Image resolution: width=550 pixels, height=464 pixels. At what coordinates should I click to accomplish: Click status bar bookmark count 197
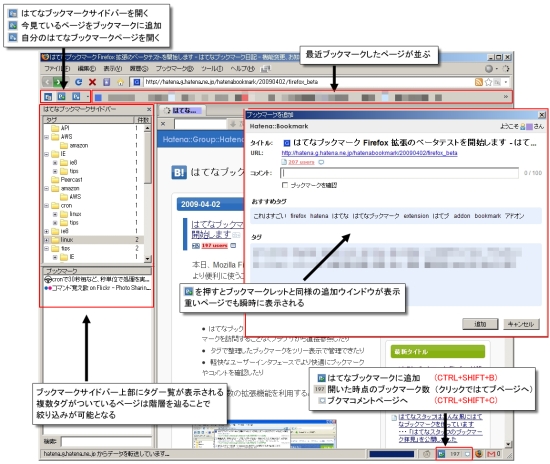[x=455, y=454]
